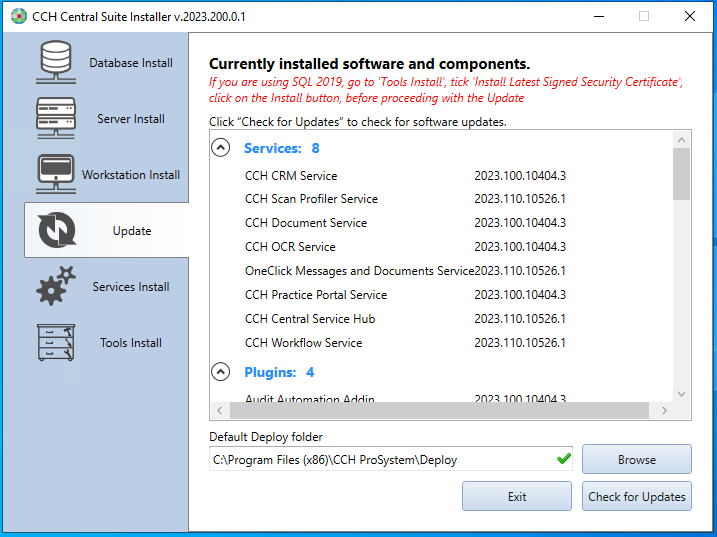Open the Server Install tab
This screenshot has height=537, width=717.
pos(130,119)
